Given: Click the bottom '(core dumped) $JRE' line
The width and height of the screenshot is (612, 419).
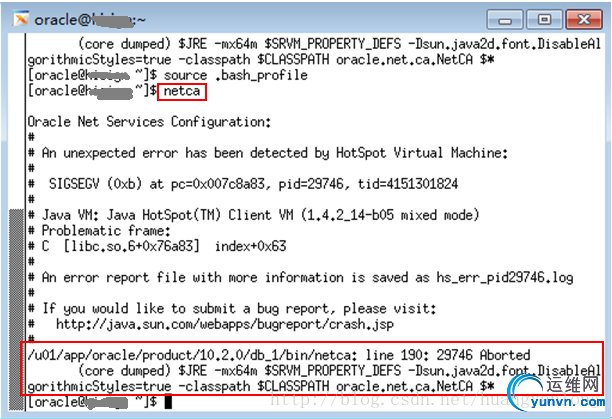Looking at the screenshot, I should [340, 371].
